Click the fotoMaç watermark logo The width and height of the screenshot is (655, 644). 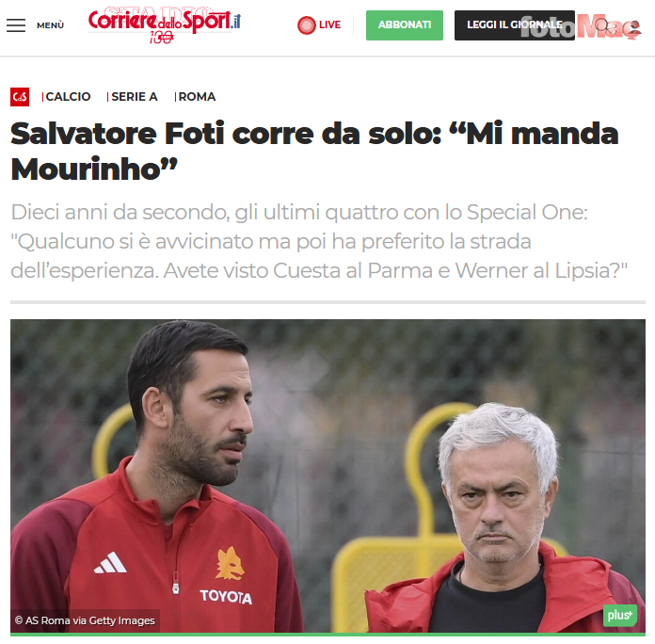pyautogui.click(x=581, y=27)
